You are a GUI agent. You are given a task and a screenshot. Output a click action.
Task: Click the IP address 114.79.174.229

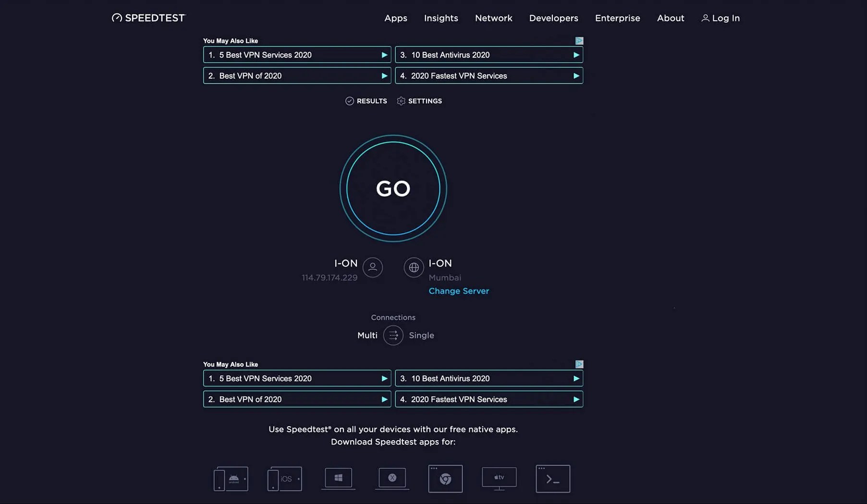330,277
